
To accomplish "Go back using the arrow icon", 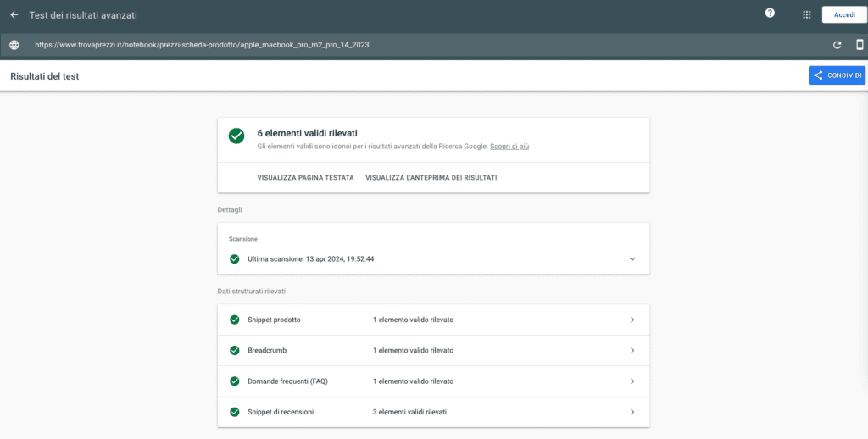I will pyautogui.click(x=14, y=15).
